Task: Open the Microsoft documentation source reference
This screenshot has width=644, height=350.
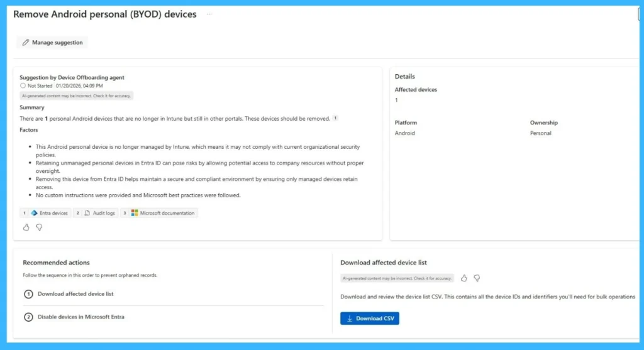Action: tap(159, 213)
